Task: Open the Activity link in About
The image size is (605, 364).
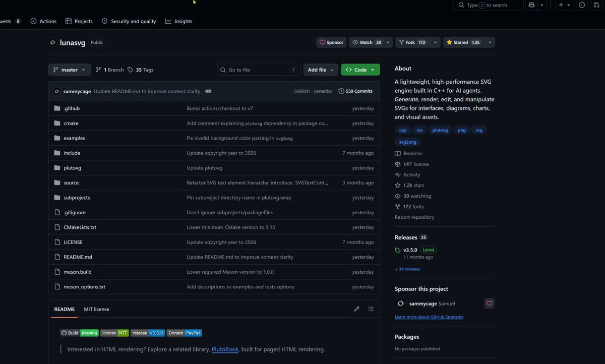Action: click(407, 175)
